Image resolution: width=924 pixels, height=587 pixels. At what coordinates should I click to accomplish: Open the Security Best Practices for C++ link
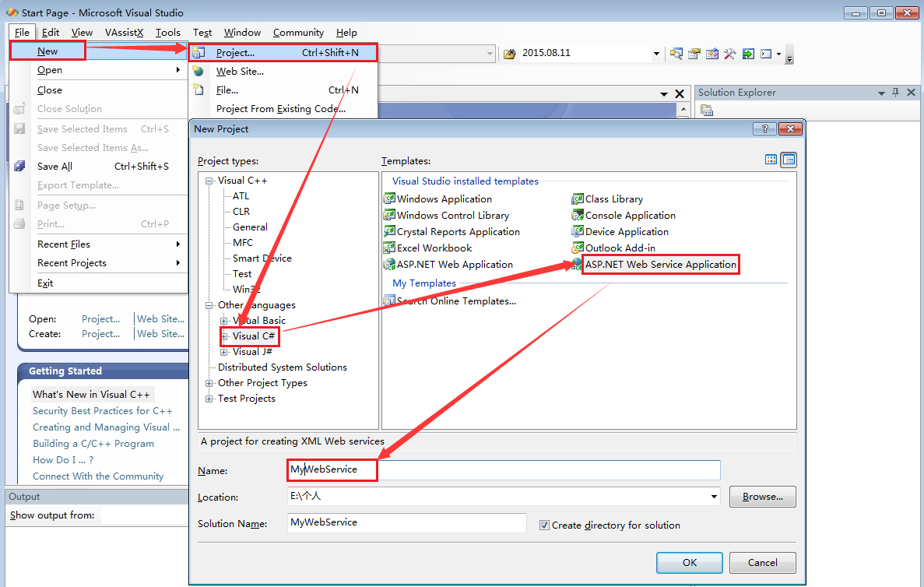point(103,411)
